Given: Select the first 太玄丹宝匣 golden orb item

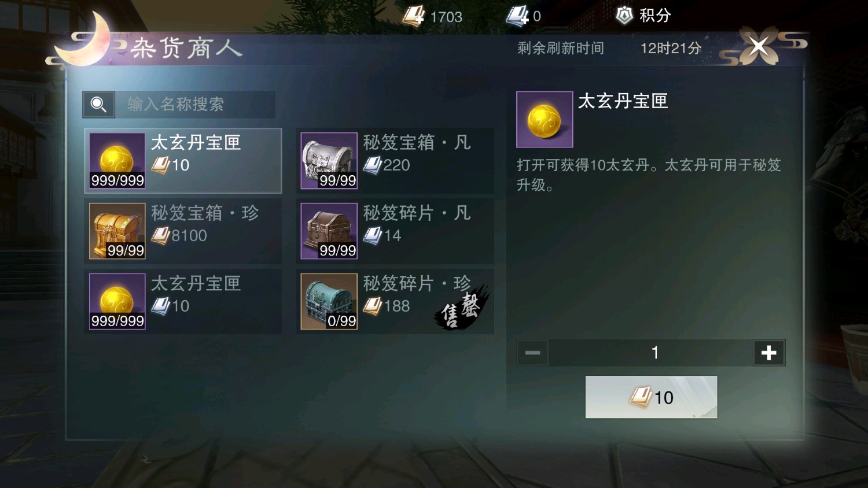Looking at the screenshot, I should point(183,161).
